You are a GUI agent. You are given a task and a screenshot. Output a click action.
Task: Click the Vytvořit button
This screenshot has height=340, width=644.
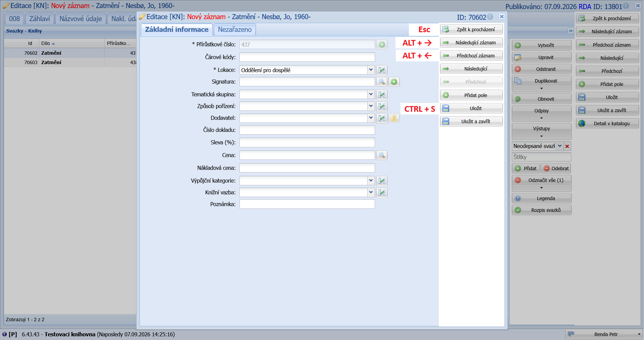pyautogui.click(x=542, y=45)
